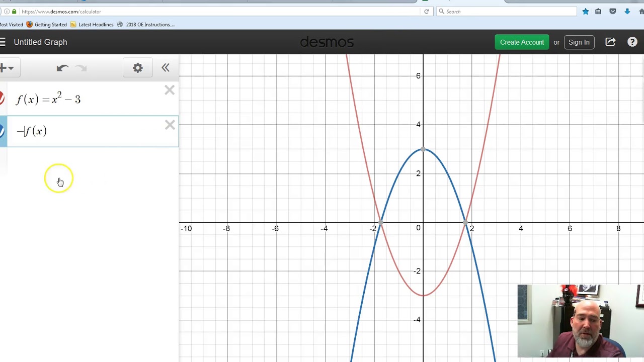Open the Downloads arrow icon
This screenshot has width=644, height=362.
click(x=627, y=12)
